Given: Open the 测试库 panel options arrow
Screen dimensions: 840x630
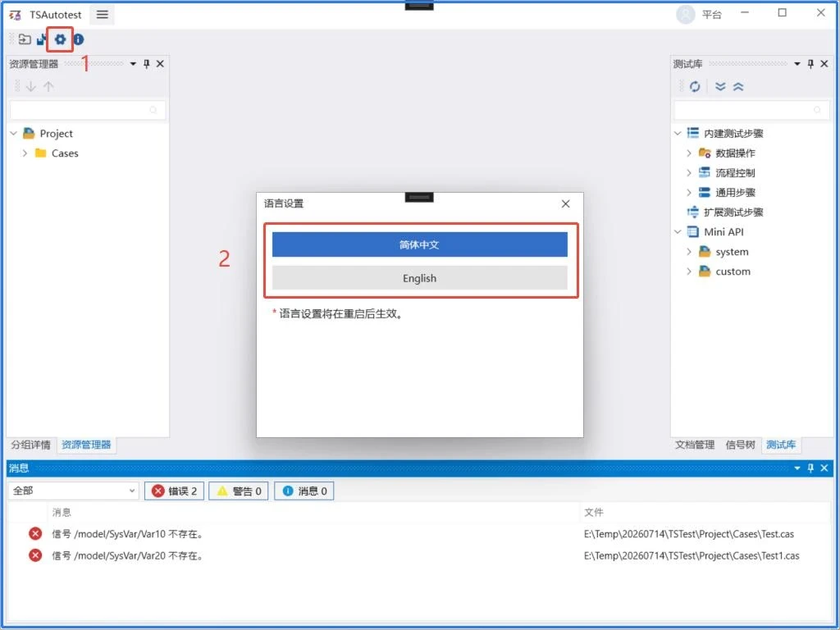Looking at the screenshot, I should tap(797, 64).
